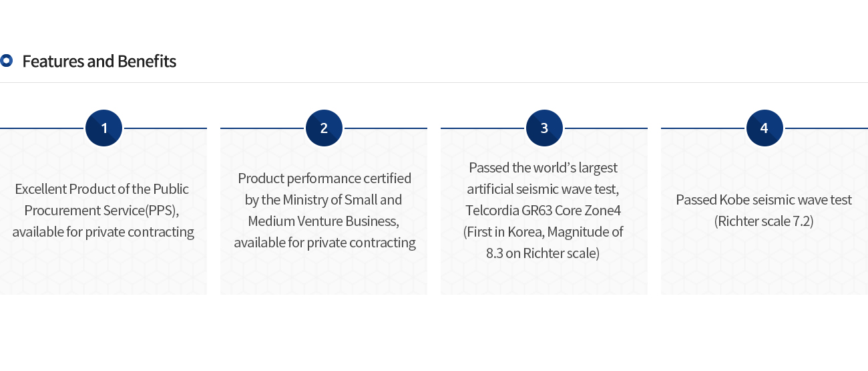This screenshot has width=868, height=371.
Task: Click the Passed the world's largest line
Action: tap(544, 168)
